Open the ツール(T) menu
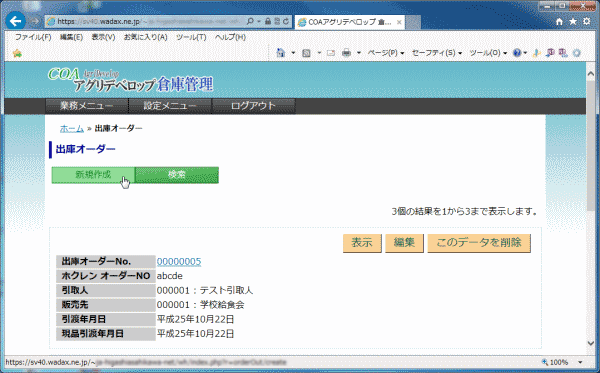Image resolution: width=600 pixels, height=373 pixels. (191, 37)
